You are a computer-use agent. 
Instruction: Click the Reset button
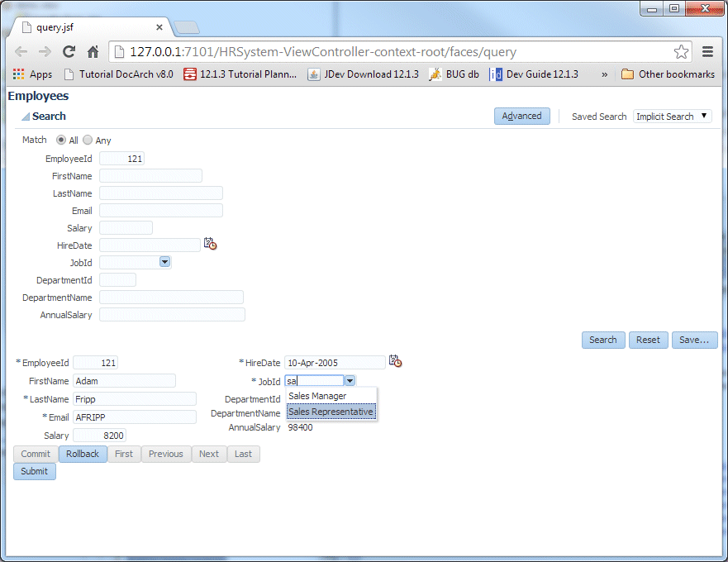648,340
